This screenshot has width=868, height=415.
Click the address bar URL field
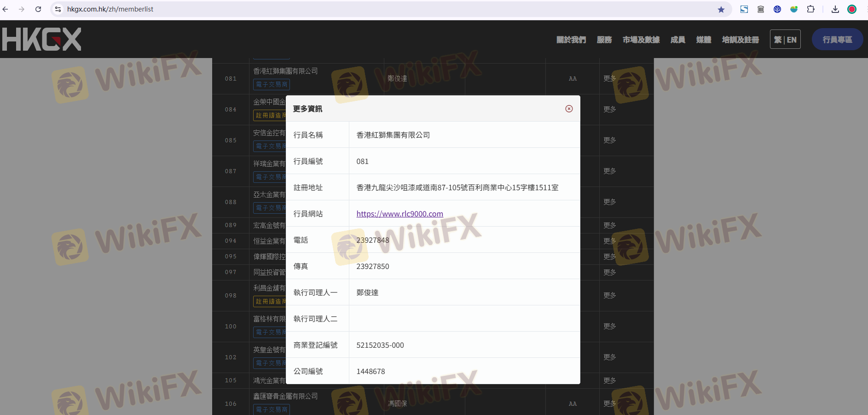pyautogui.click(x=368, y=9)
